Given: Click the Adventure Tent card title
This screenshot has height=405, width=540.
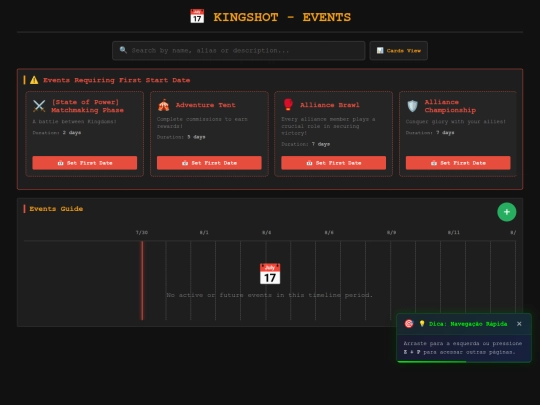Looking at the screenshot, I should pos(206,105).
